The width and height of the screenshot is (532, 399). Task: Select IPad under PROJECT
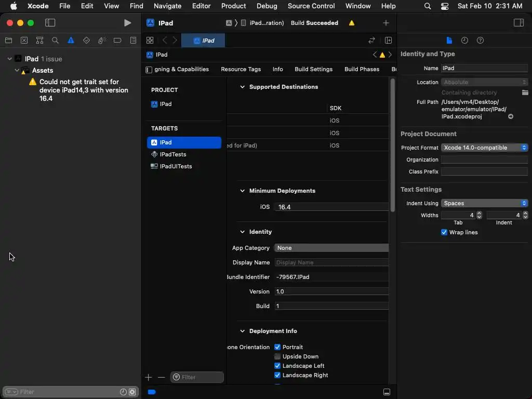184,104
